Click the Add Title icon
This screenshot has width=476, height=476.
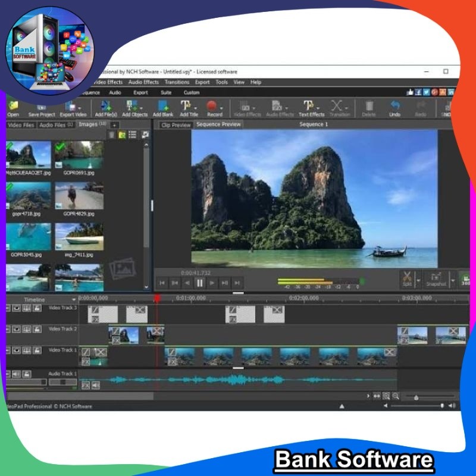click(x=189, y=107)
